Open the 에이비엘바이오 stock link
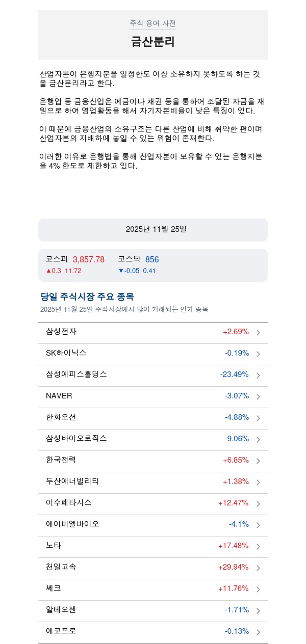306x644 pixels. [x=72, y=524]
